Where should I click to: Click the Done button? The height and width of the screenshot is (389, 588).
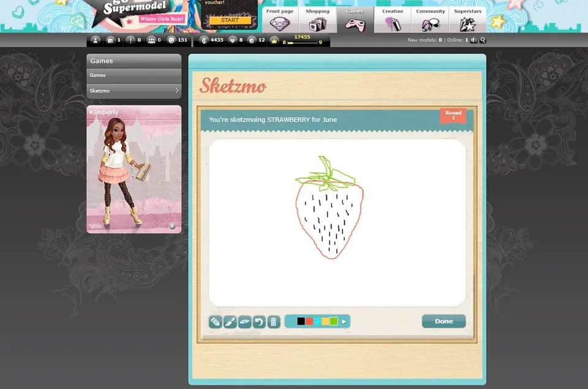443,321
